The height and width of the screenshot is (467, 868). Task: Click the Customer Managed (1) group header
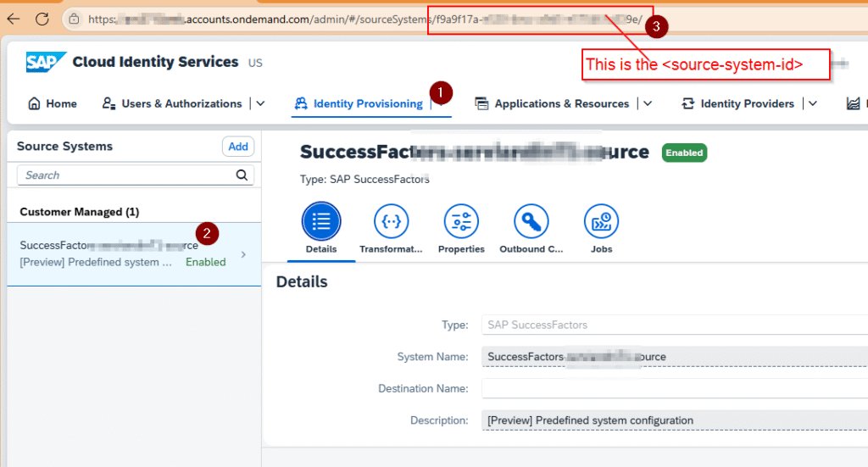(79, 212)
